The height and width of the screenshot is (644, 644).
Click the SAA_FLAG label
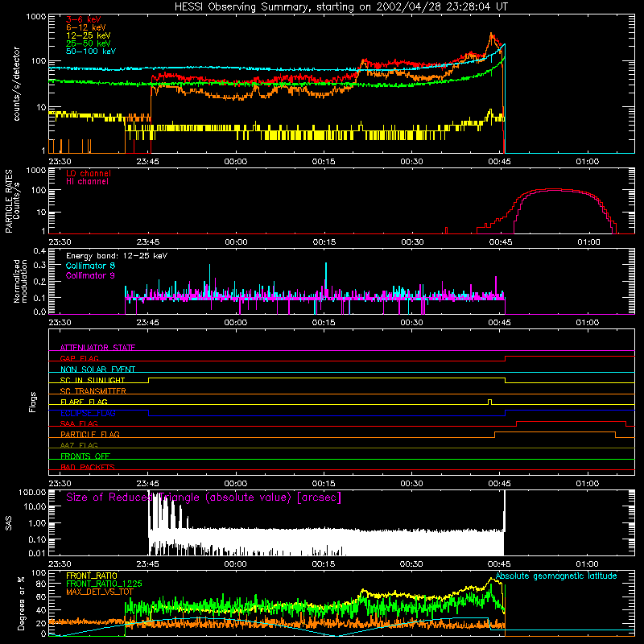point(79,423)
